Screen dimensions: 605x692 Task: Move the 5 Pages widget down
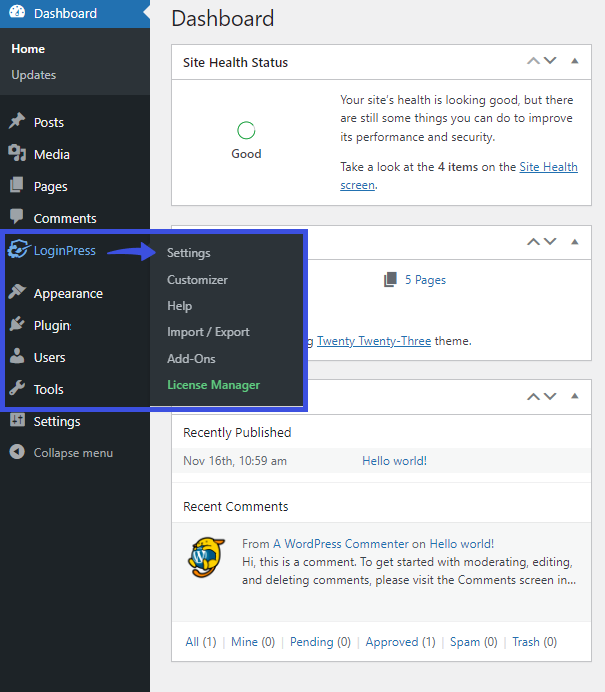(x=550, y=242)
